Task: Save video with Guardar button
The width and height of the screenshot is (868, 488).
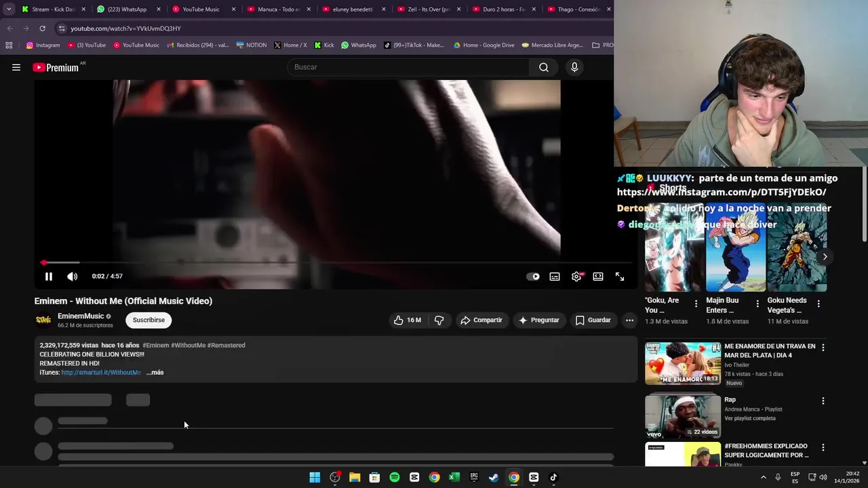Action: (593, 320)
